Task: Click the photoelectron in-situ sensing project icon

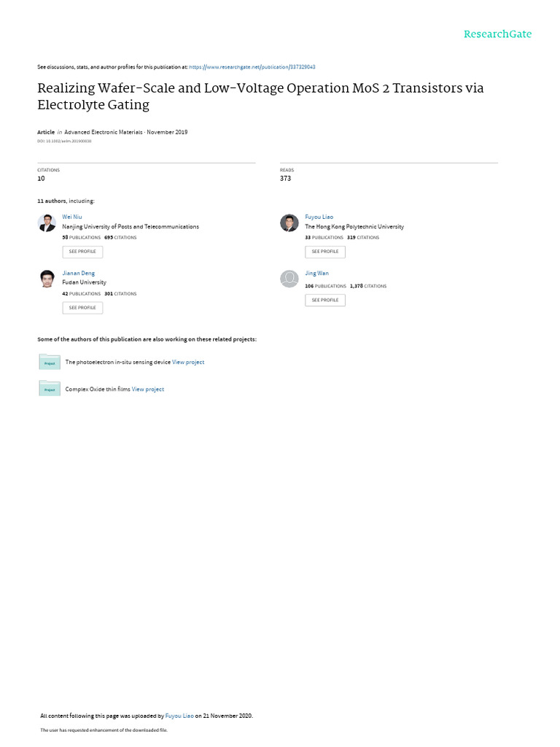Action: pos(50,362)
